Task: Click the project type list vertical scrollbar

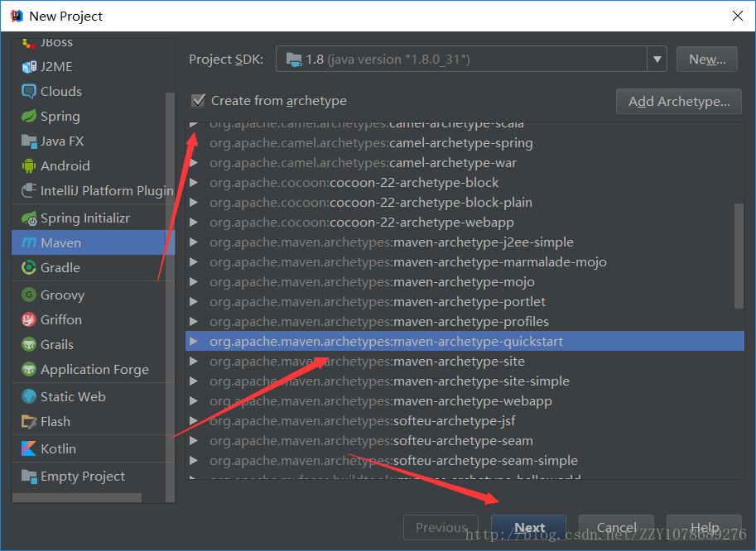Action: point(170,297)
